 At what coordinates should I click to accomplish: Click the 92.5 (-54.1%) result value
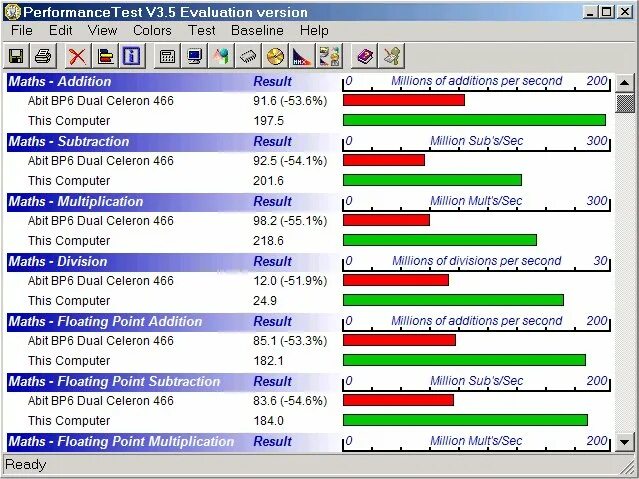point(290,161)
